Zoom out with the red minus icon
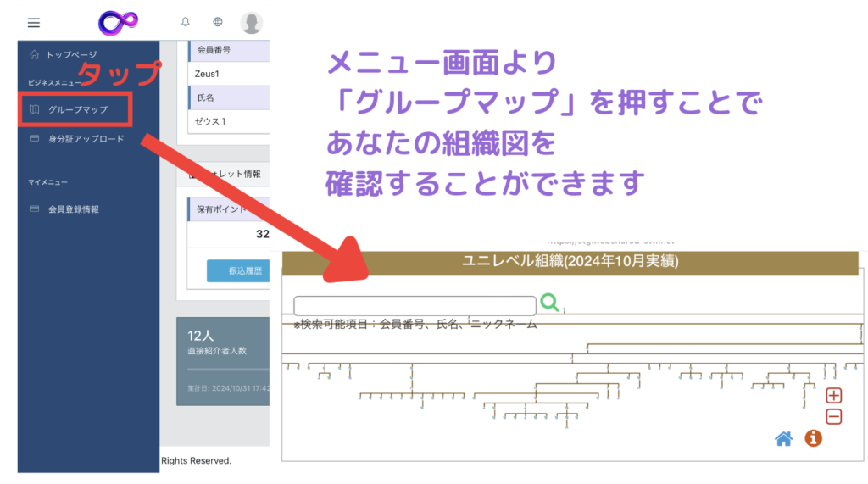The width and height of the screenshot is (868, 484). click(x=833, y=416)
